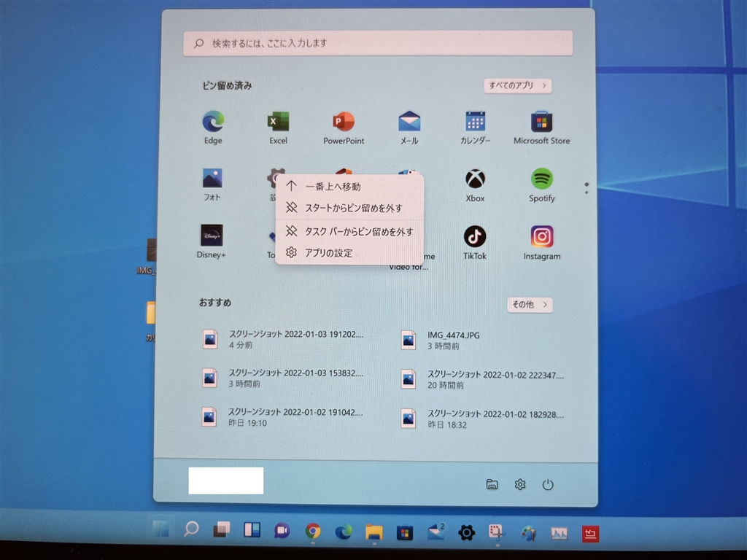Open the Snipping Tool on taskbar
747x560 pixels.
pyautogui.click(x=496, y=532)
